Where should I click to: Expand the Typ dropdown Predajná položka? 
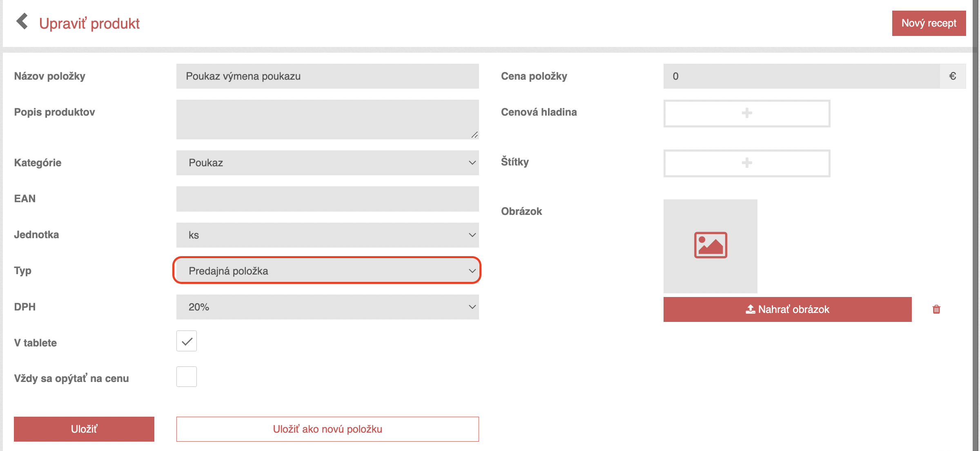click(x=327, y=270)
